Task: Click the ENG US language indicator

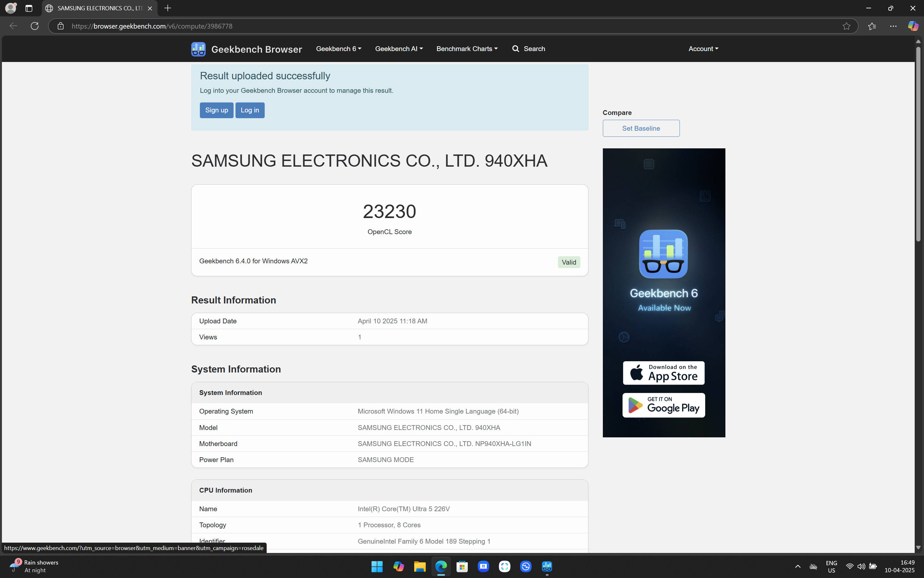Action: click(x=831, y=566)
